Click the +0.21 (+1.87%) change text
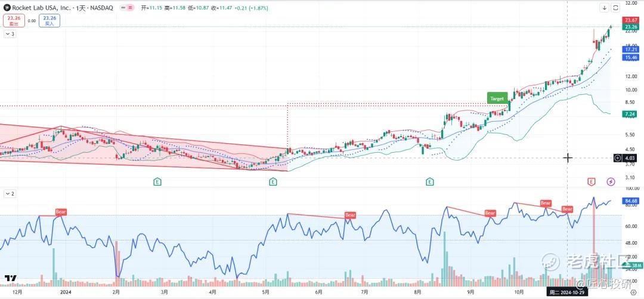The width and height of the screenshot is (644, 299). [252, 8]
